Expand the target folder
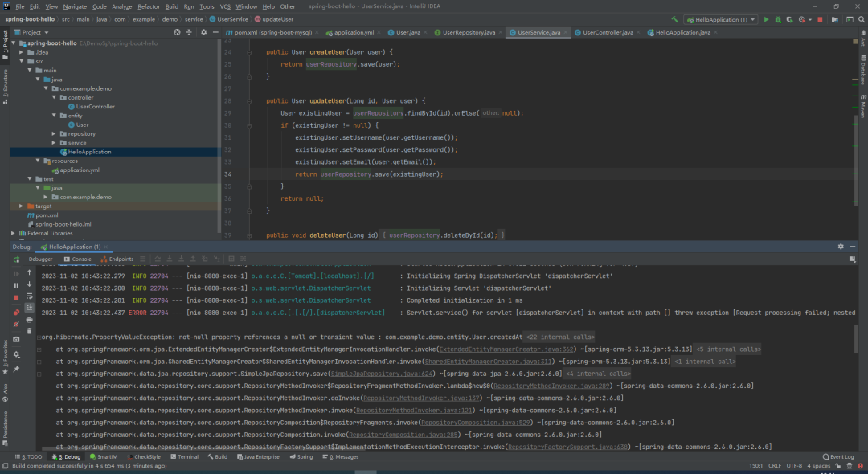Image resolution: width=868 pixels, height=474 pixels. point(22,206)
